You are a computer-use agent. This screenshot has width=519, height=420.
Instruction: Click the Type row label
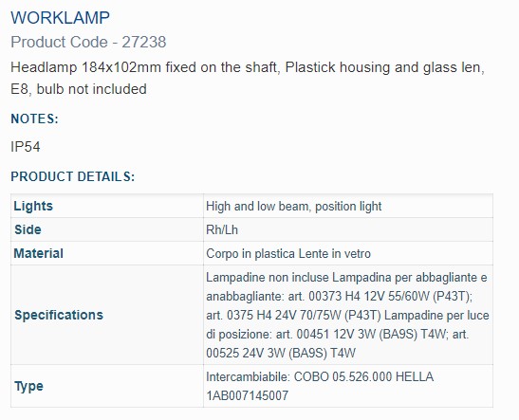(x=28, y=386)
